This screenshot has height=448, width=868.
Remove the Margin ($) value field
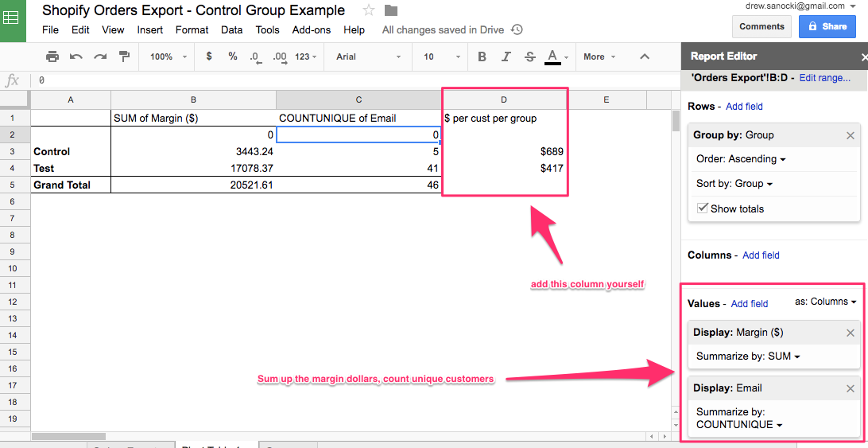tap(851, 333)
